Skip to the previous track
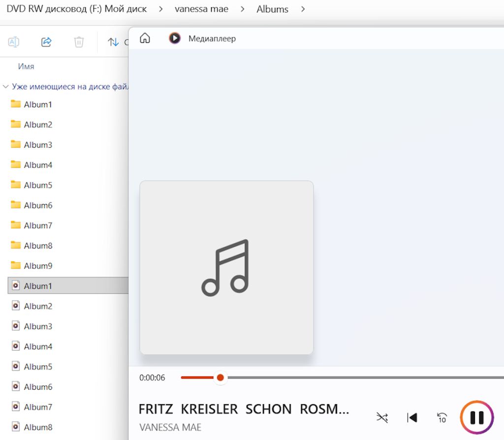 [412, 418]
